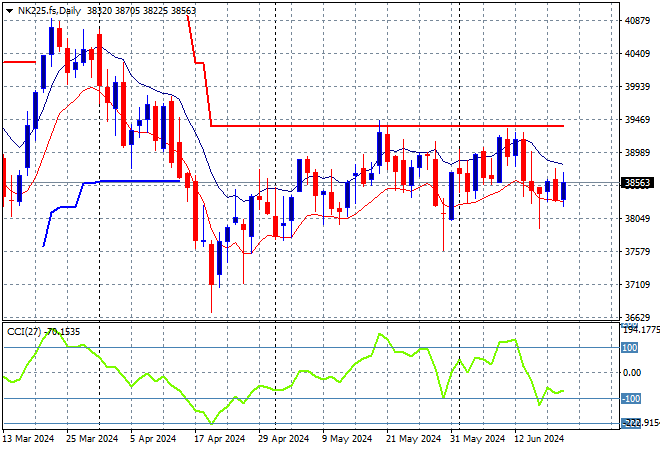Click the 21 May 2024 date label

(413, 439)
